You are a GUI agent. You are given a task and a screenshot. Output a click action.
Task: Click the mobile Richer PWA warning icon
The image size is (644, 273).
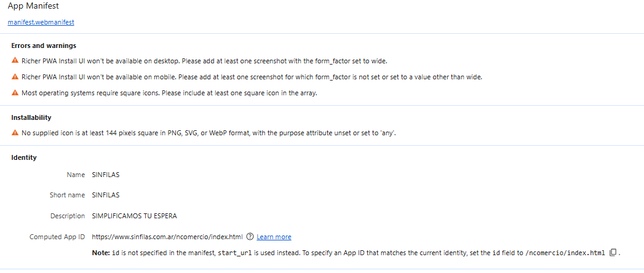coord(15,76)
